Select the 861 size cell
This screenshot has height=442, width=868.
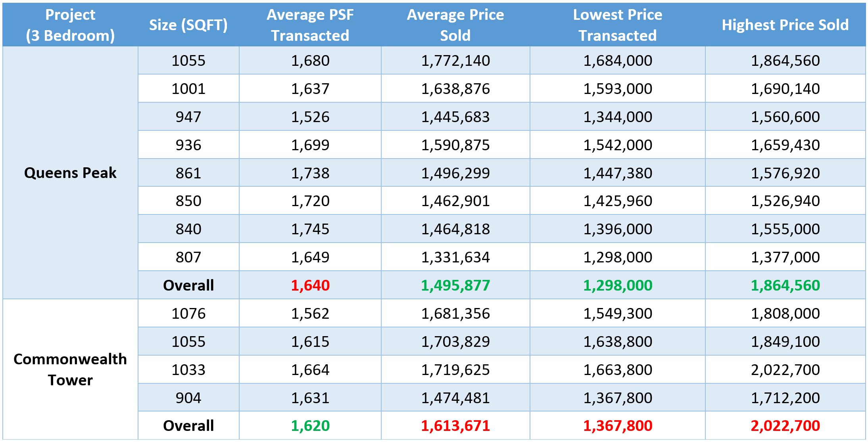point(188,173)
